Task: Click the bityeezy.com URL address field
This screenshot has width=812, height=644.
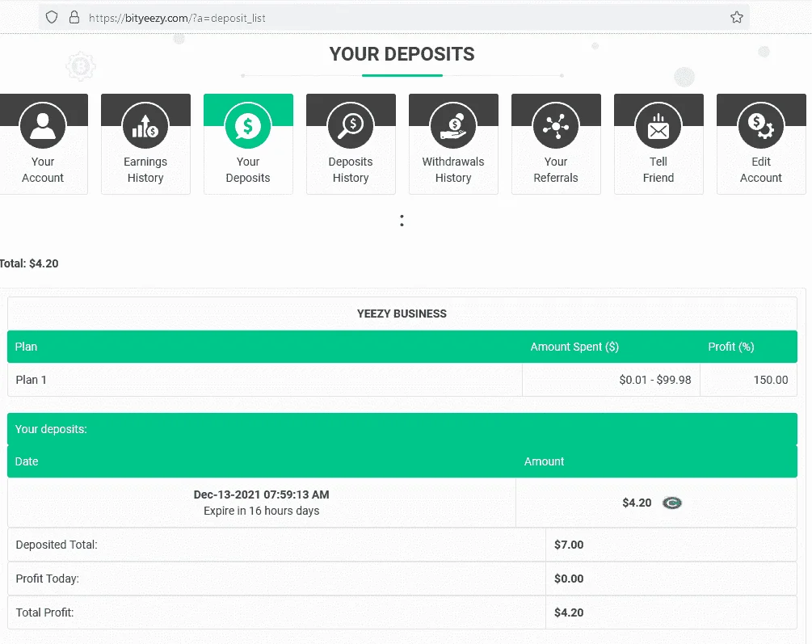Action: 393,18
